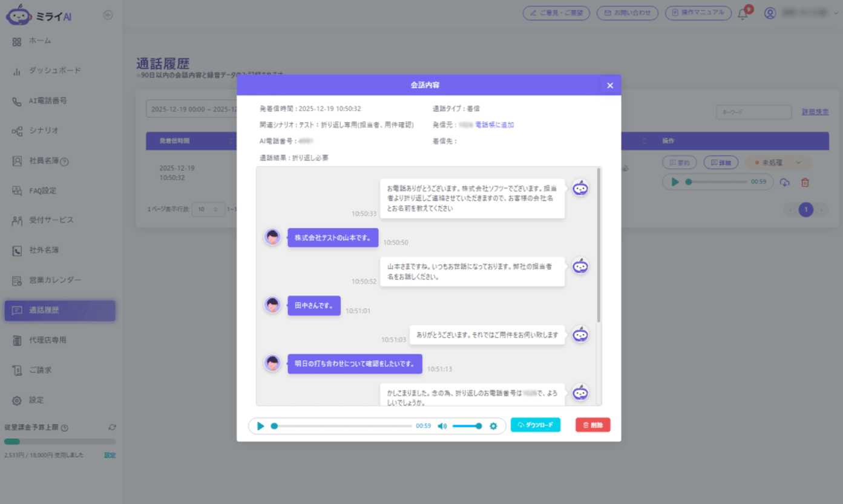Click the volume slider in the dialog

(x=467, y=426)
